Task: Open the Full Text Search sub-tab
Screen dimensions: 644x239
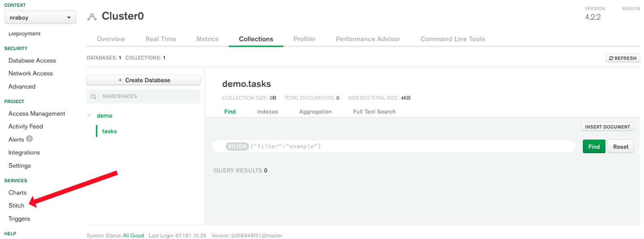Action: click(374, 112)
